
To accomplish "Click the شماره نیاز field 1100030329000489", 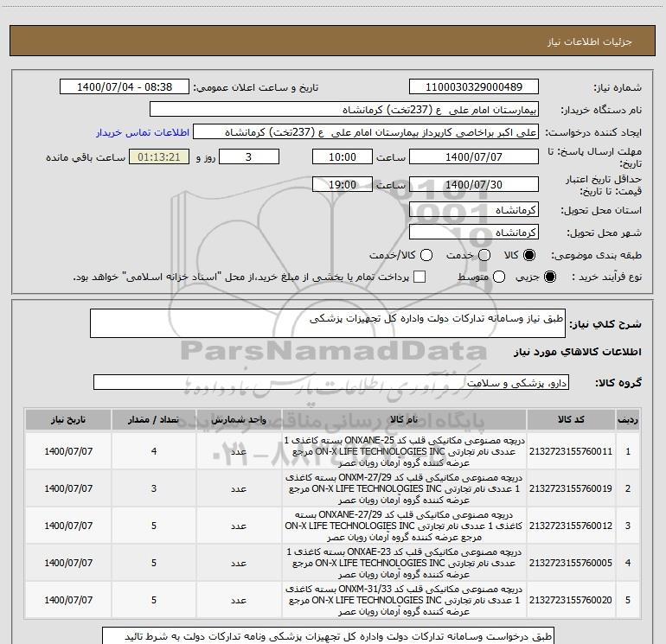I will click(x=474, y=86).
